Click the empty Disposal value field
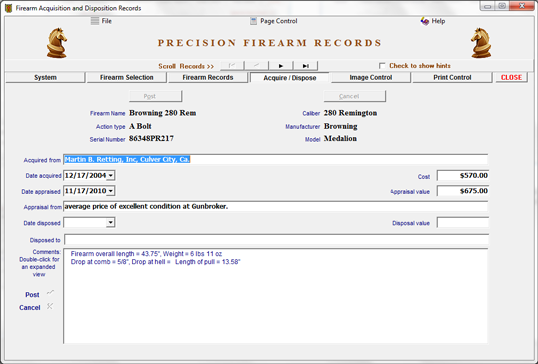The width and height of the screenshot is (538, 364). click(463, 223)
